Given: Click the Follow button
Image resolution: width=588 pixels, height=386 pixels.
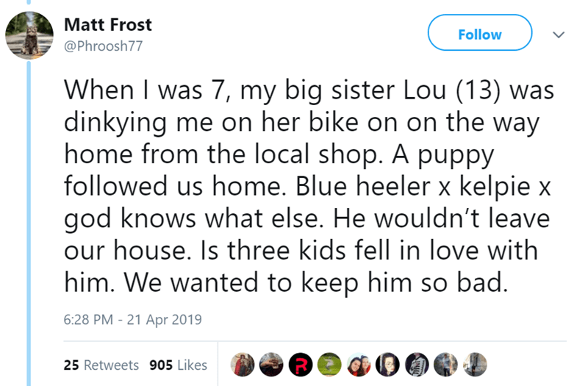Looking at the screenshot, I should (x=479, y=35).
